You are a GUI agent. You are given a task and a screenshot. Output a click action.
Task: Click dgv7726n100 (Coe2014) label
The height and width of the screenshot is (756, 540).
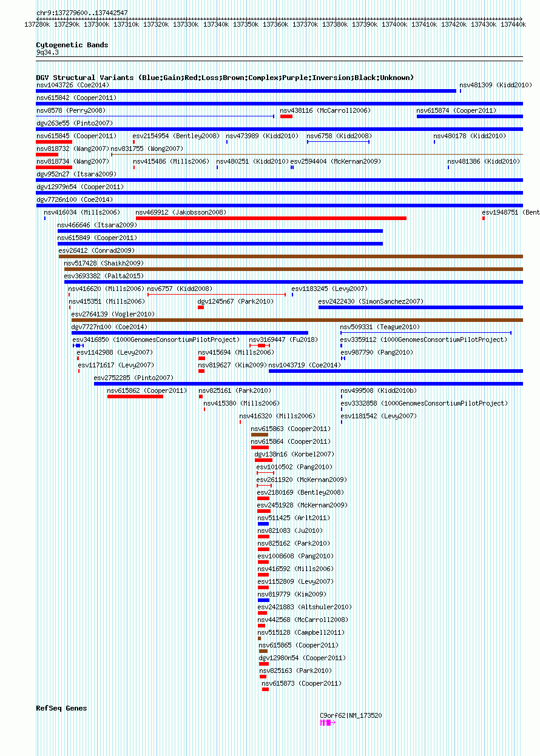pos(74,199)
